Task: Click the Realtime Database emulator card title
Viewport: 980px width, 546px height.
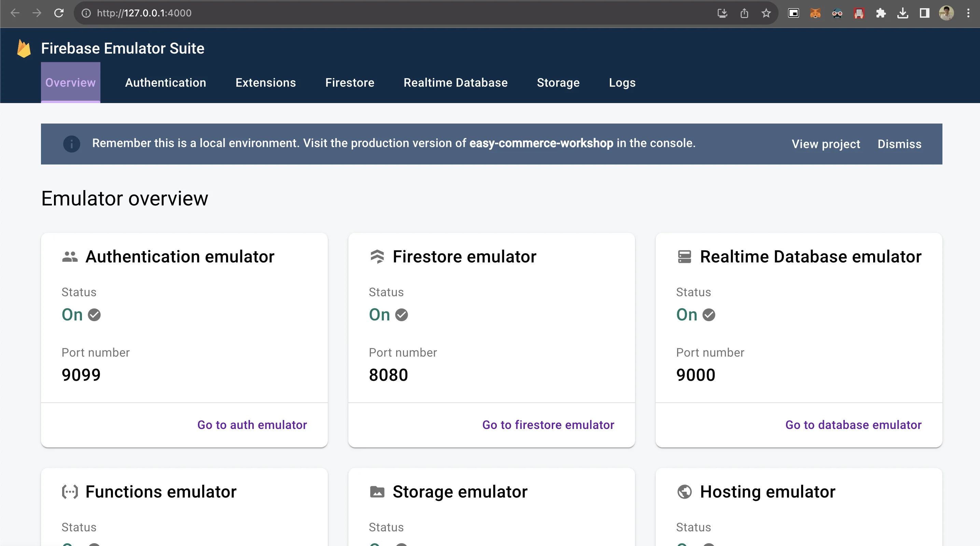Action: [x=811, y=257]
